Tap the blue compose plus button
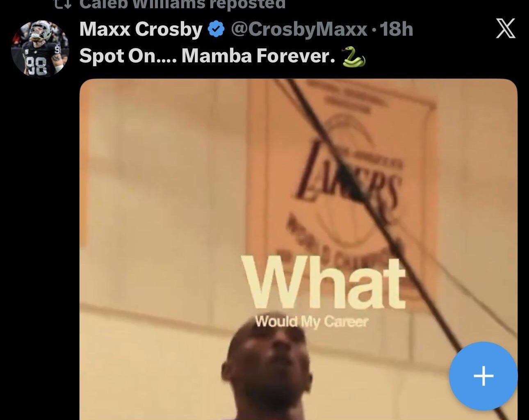 (483, 376)
